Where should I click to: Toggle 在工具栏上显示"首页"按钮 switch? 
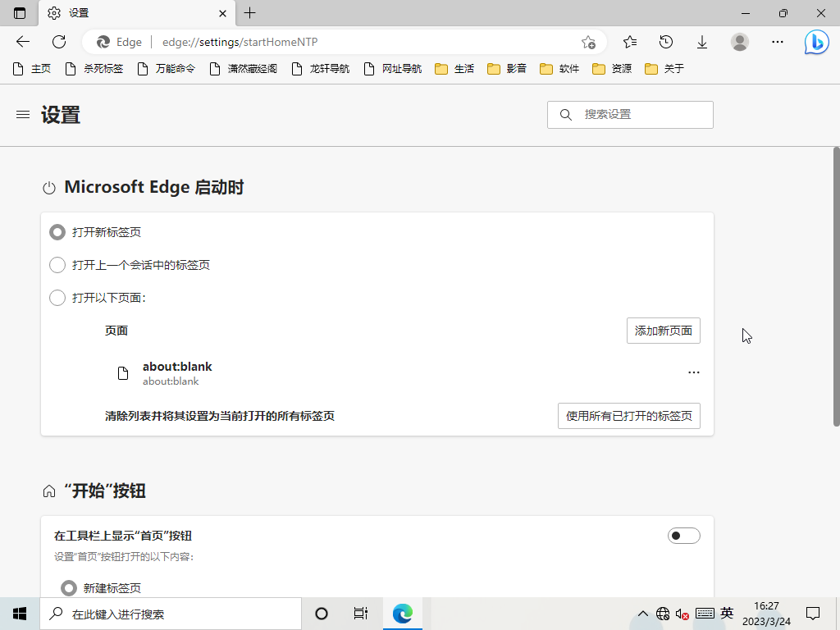[x=684, y=536]
